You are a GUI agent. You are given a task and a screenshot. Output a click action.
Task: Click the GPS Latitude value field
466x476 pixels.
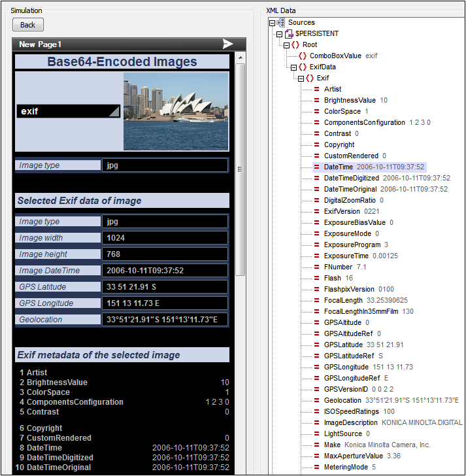165,287
